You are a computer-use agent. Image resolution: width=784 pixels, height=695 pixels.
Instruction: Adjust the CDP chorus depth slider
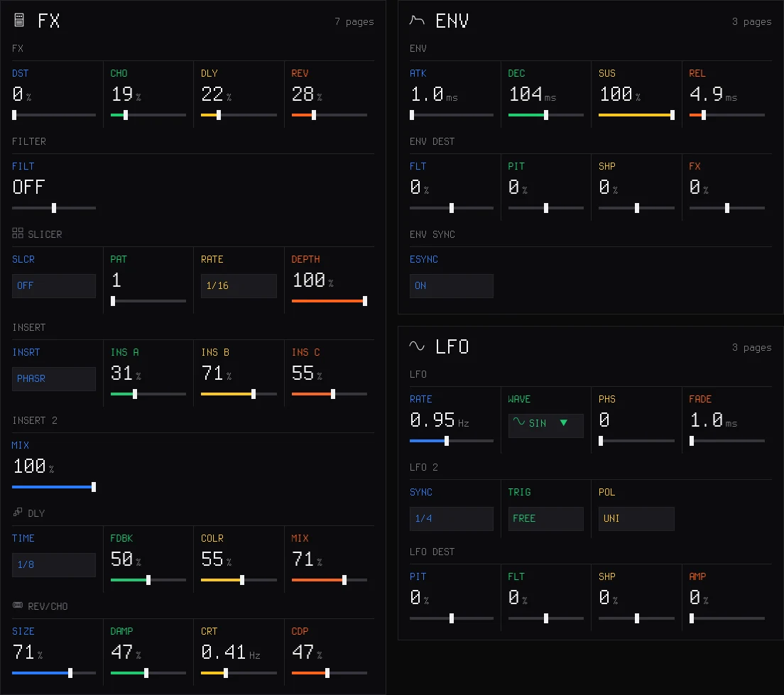pos(329,673)
